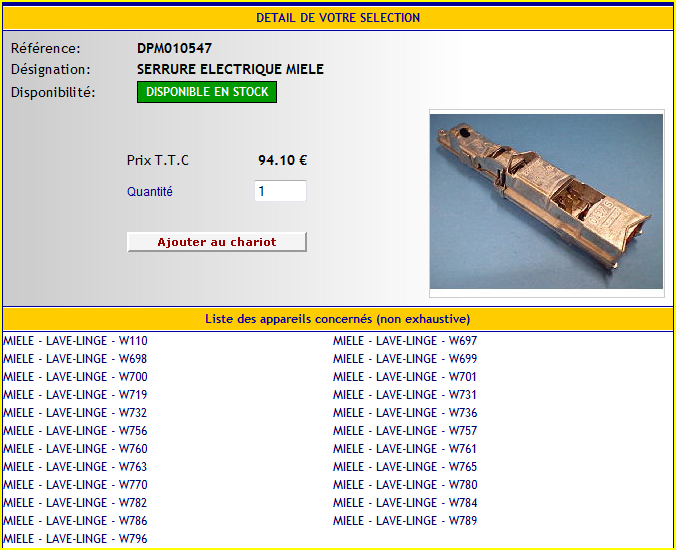Screen dimensions: 676x550
Task: Click the Ajouter au chariot button
Action: tap(217, 242)
